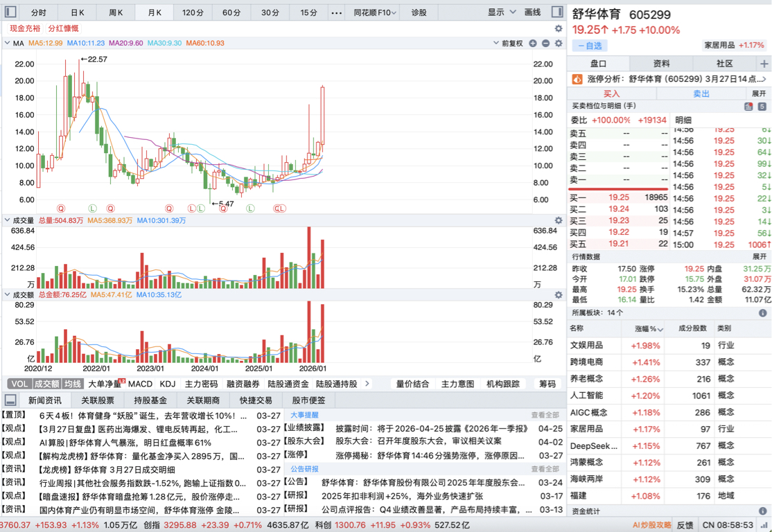Screen dimensions: 772x532
Task: Toggle MACD indicator
Action: pos(140,384)
